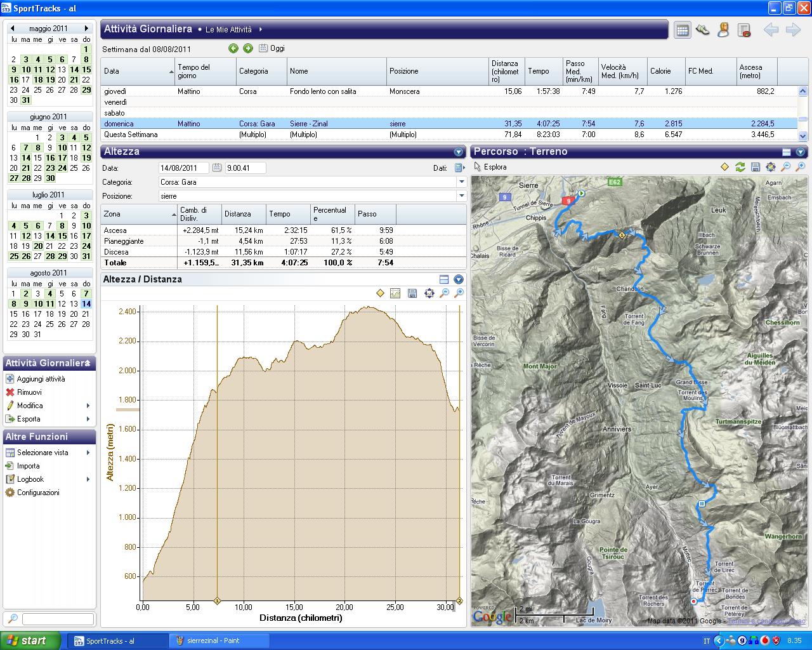The image size is (812, 650).
Task: Zoom out on the route map
Action: (785, 167)
